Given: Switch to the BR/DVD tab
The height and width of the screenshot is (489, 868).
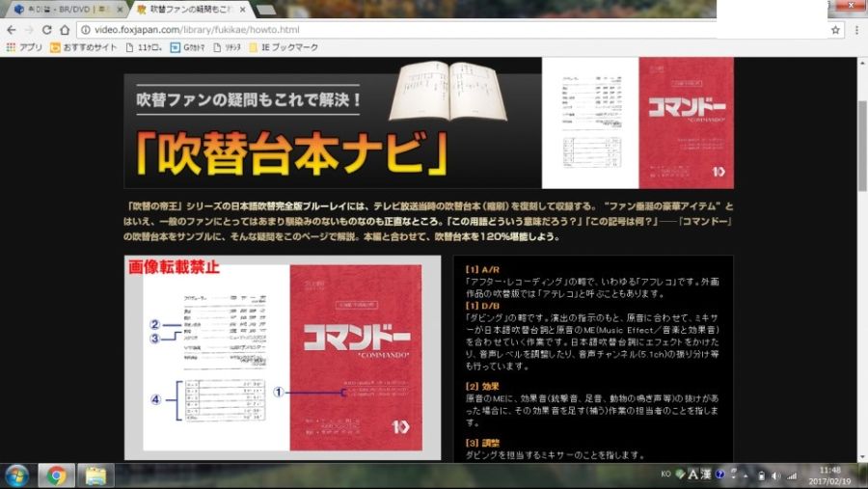Looking at the screenshot, I should pyautogui.click(x=63, y=10).
